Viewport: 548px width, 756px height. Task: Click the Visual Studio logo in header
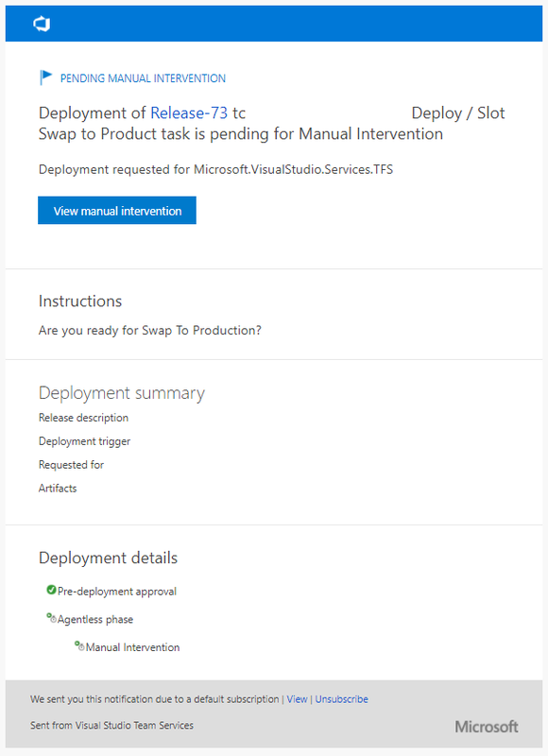(42, 24)
